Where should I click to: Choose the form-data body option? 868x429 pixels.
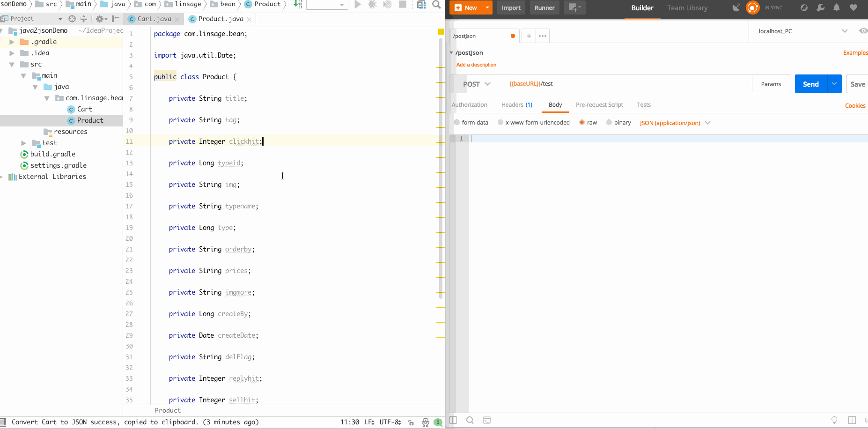click(x=457, y=122)
